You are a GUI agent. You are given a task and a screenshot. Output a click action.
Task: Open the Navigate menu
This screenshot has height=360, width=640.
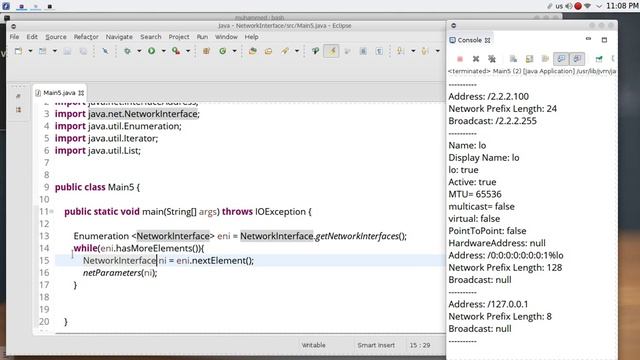(x=119, y=37)
